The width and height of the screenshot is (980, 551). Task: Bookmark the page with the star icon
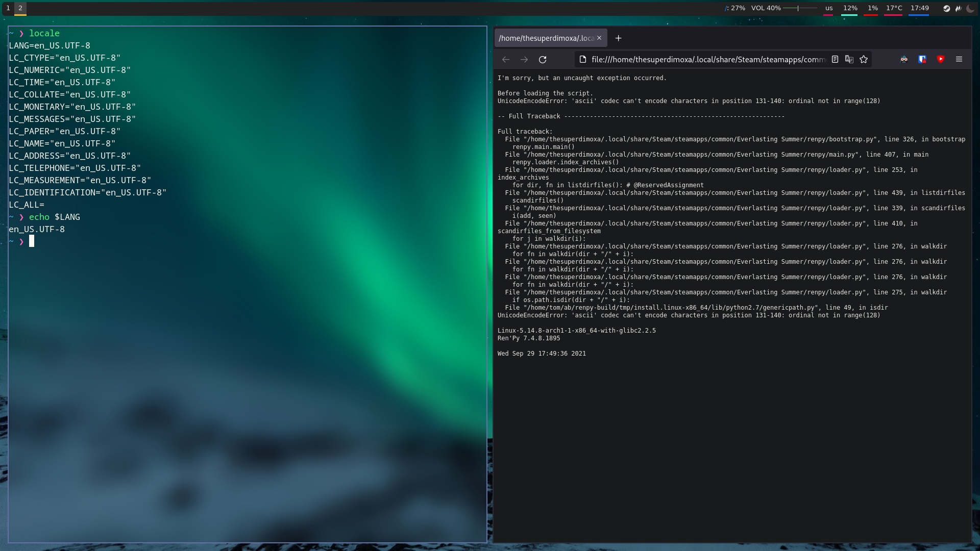pyautogui.click(x=864, y=59)
